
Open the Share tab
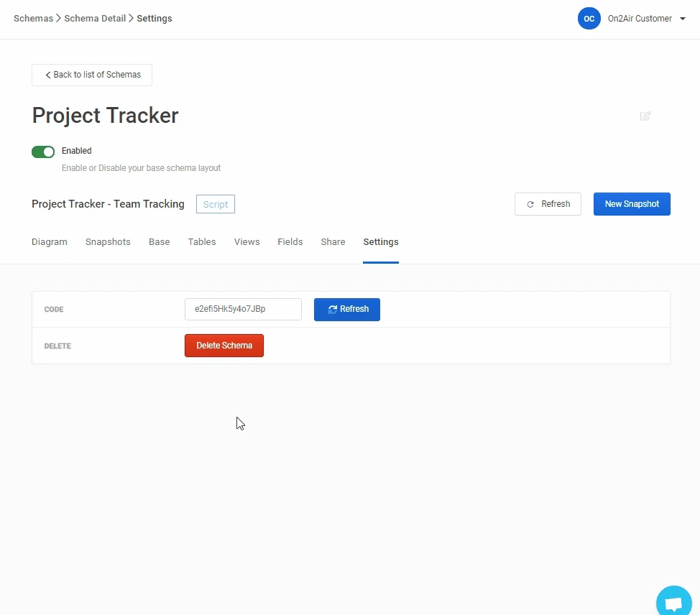click(333, 242)
